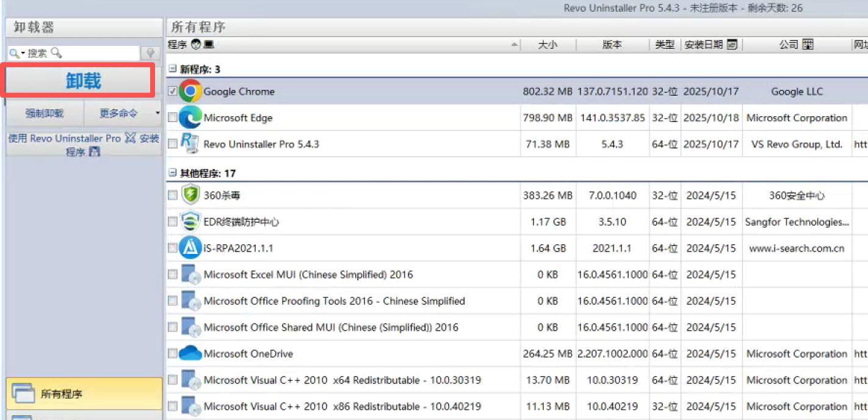
Task: Select the Google Chrome name text
Action: click(239, 92)
